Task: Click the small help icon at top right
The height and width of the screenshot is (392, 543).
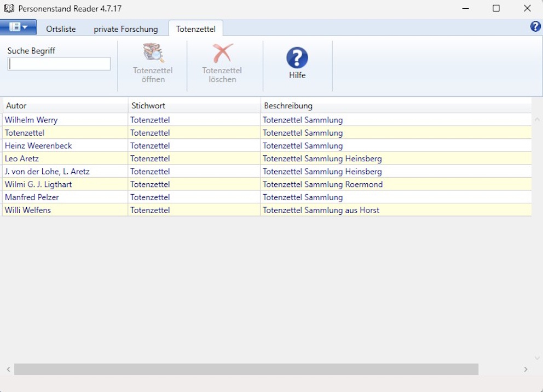Action: [535, 26]
